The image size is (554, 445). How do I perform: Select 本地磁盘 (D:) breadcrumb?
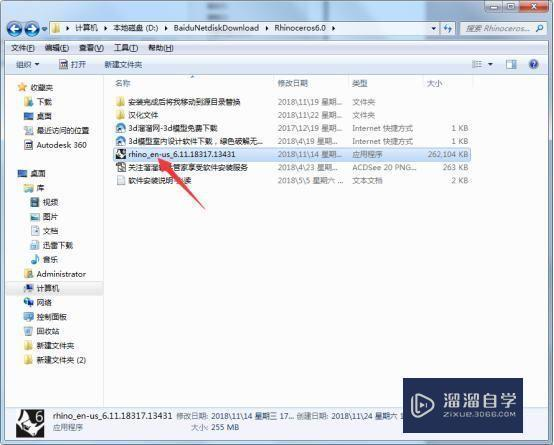click(x=136, y=28)
